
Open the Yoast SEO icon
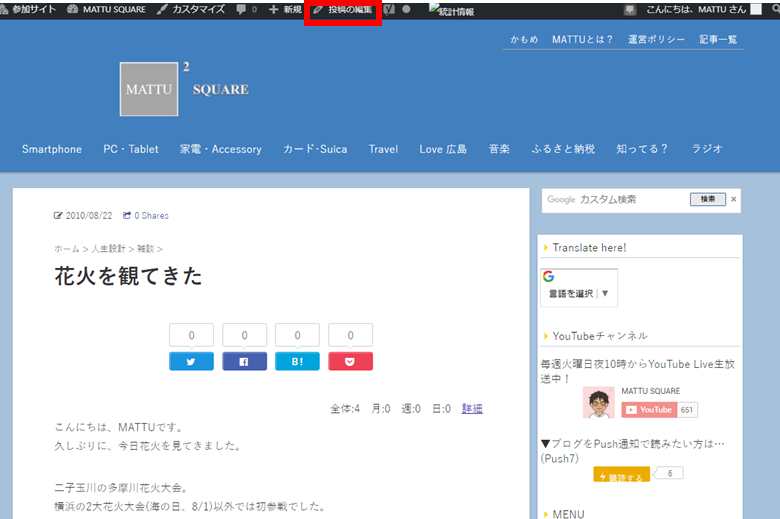coord(389,9)
